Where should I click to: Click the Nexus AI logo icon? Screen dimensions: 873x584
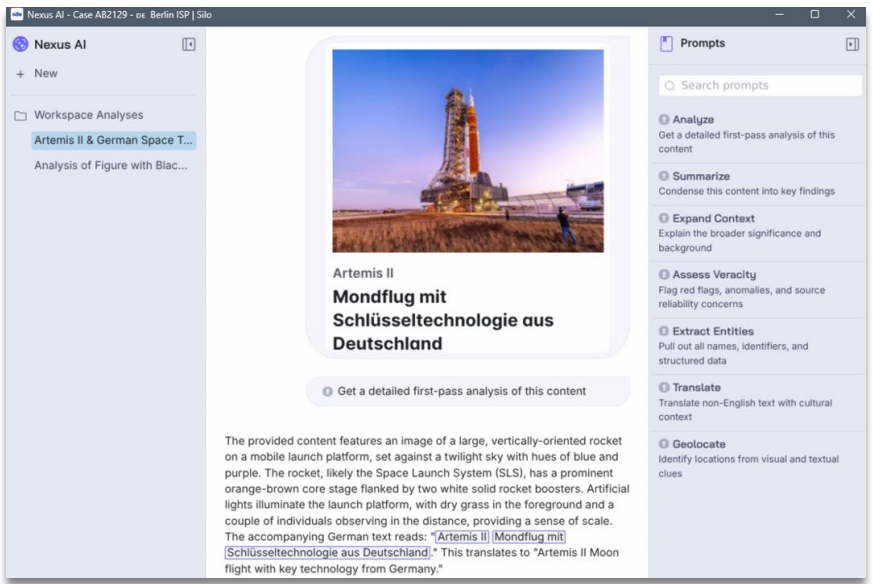[21, 44]
